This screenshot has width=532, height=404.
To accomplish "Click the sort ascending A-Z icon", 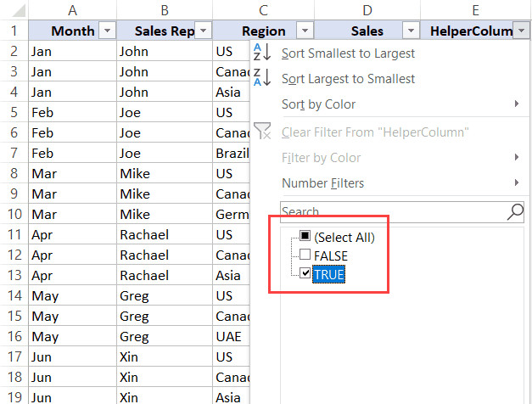I will (263, 53).
